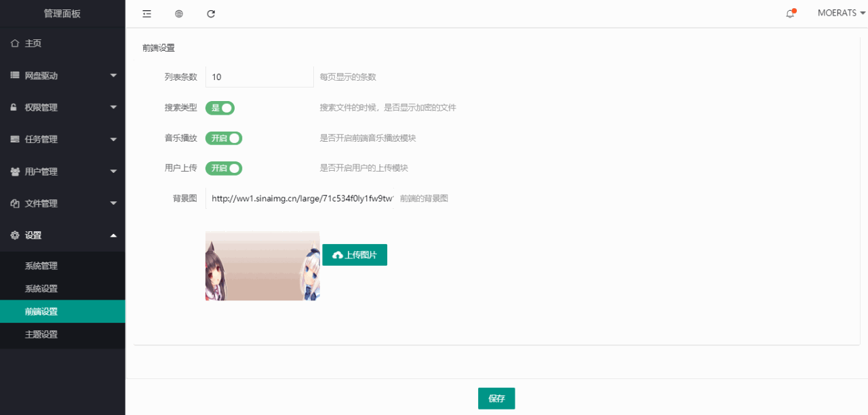Click the gear icon beside 设置
This screenshot has height=415, width=868.
click(x=15, y=235)
